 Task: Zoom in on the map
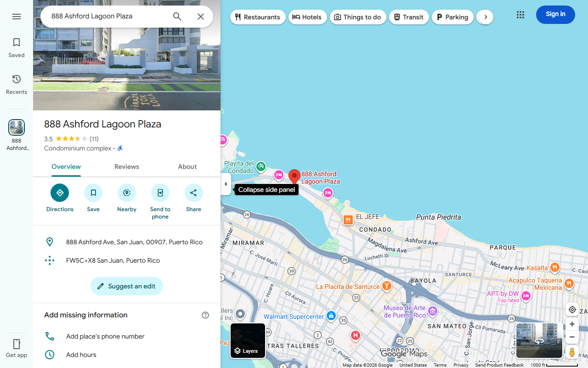tap(572, 324)
